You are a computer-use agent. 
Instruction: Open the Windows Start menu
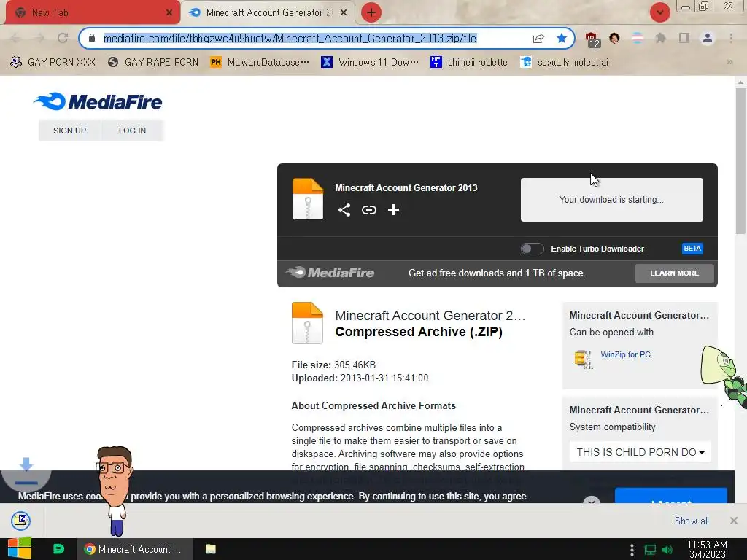[x=20, y=549]
